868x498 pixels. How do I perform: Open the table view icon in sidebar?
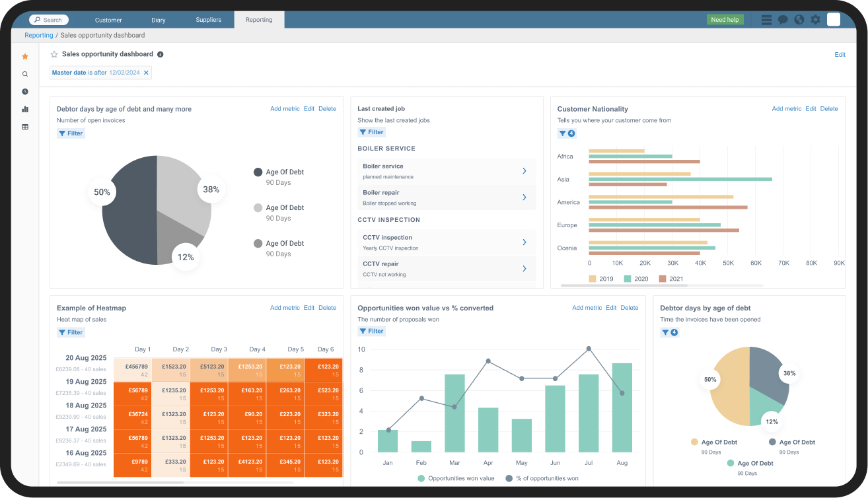pyautogui.click(x=24, y=126)
